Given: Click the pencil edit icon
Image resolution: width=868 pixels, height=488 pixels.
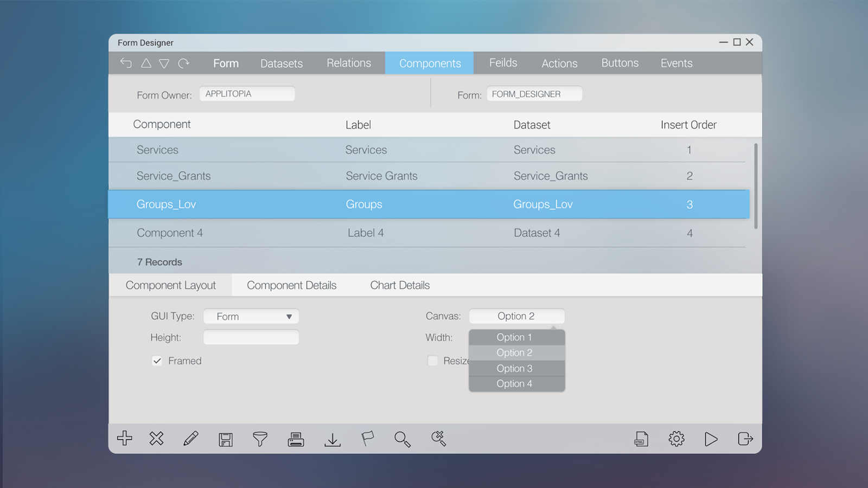Looking at the screenshot, I should [x=191, y=438].
